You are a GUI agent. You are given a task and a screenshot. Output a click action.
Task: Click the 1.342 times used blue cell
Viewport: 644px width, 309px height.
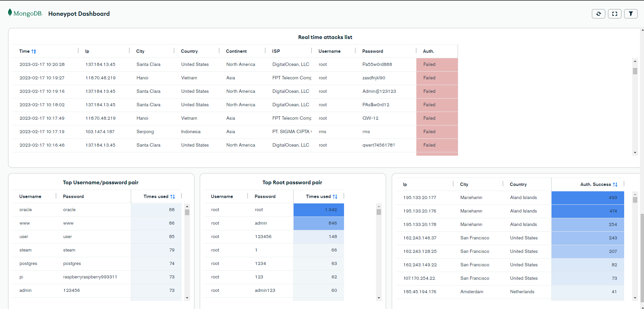318,210
